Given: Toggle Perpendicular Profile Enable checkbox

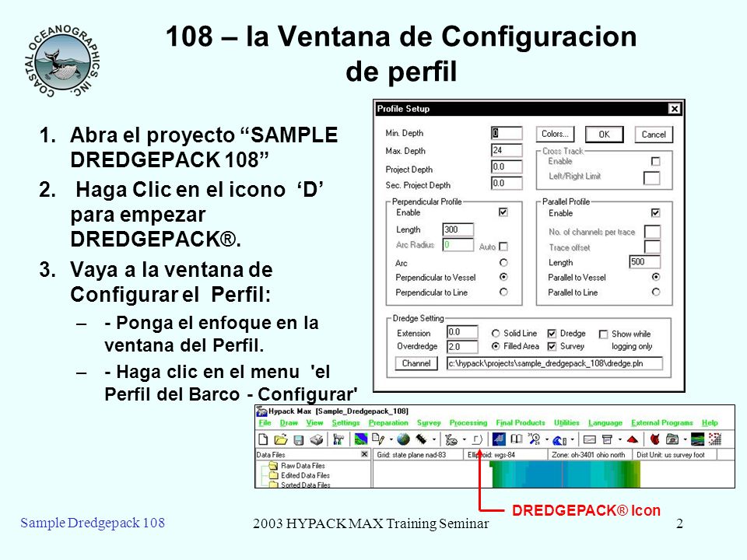Looking at the screenshot, I should pyautogui.click(x=503, y=212).
